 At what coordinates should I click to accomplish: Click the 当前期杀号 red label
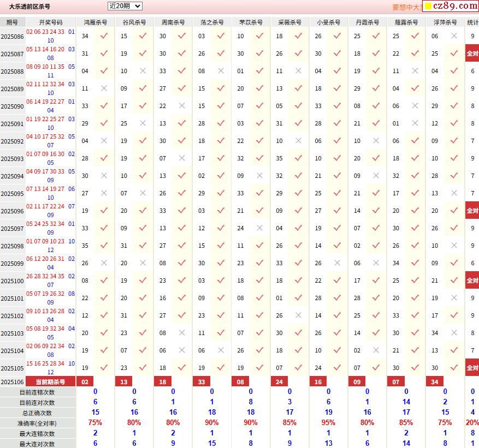coord(50,382)
